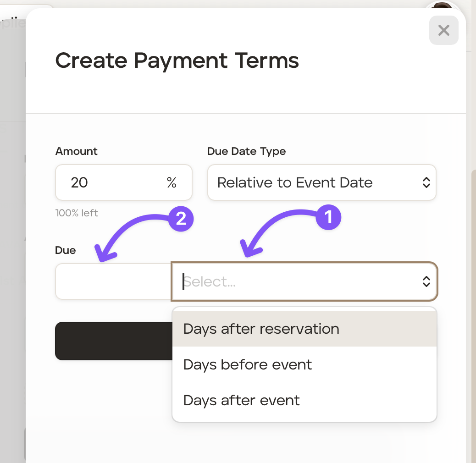476x463 pixels.
Task: Pick Days after event from list
Action: [x=242, y=400]
